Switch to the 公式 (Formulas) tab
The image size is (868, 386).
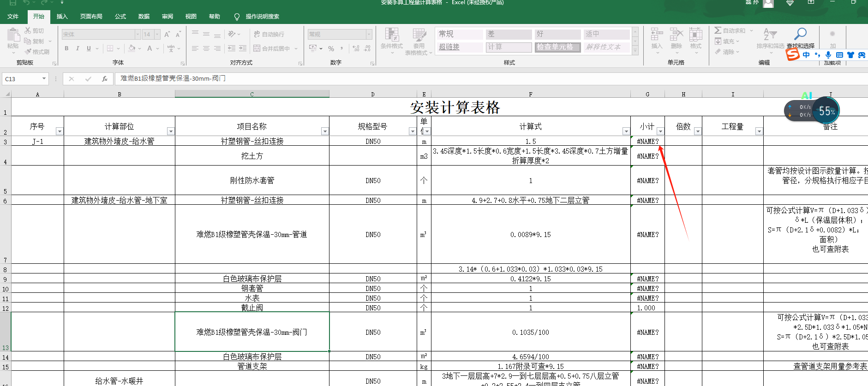point(120,17)
